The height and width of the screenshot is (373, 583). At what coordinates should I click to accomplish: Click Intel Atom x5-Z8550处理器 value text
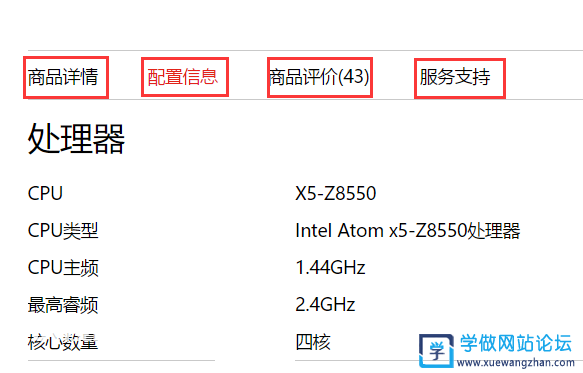[x=408, y=231]
